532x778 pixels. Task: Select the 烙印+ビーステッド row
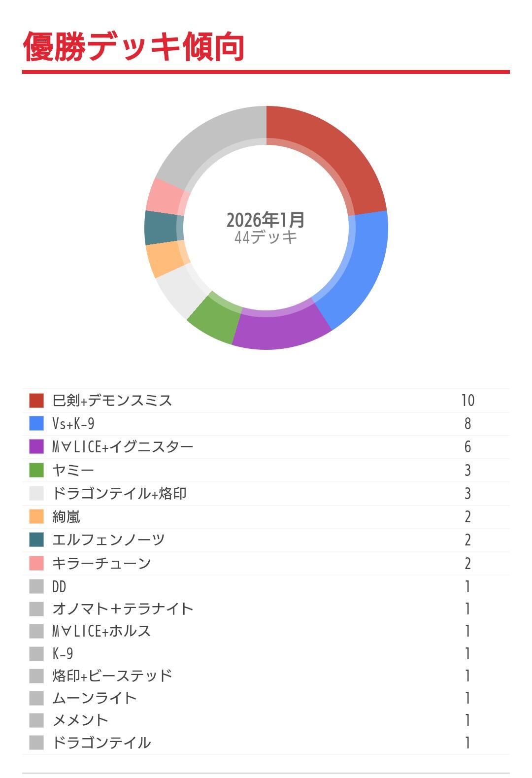coord(266,676)
